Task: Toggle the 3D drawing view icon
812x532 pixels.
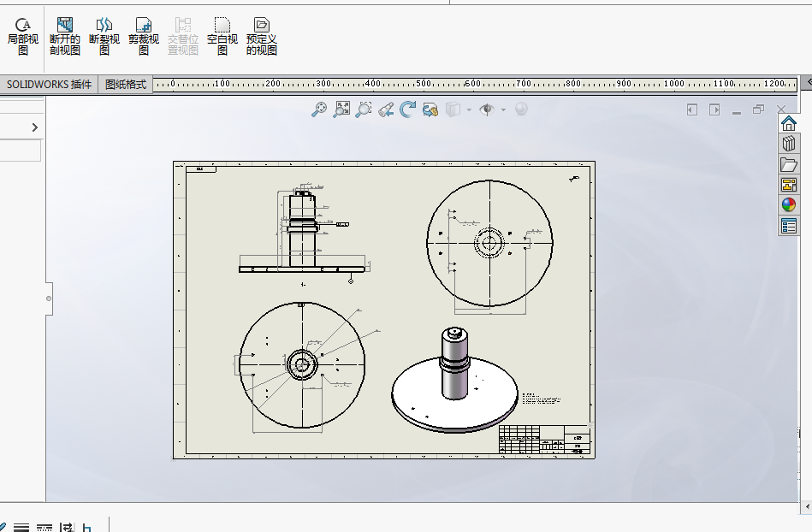Action: click(x=430, y=109)
